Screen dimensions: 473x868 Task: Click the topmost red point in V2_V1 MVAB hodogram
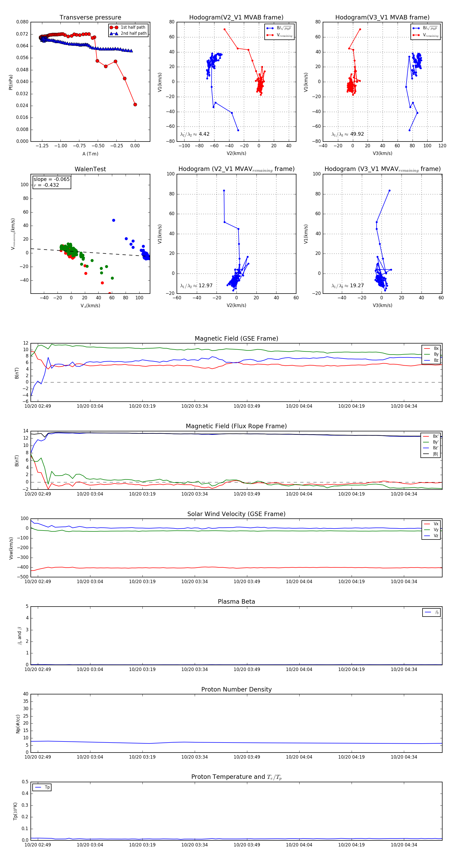click(225, 29)
